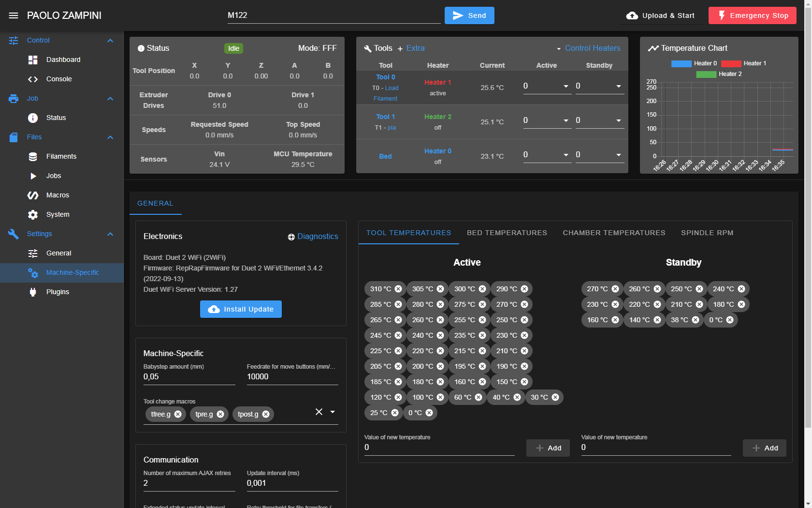Viewport: 812px width, 508px height.
Task: Remove the 38 °C standby temperature chip
Action: [696, 320]
